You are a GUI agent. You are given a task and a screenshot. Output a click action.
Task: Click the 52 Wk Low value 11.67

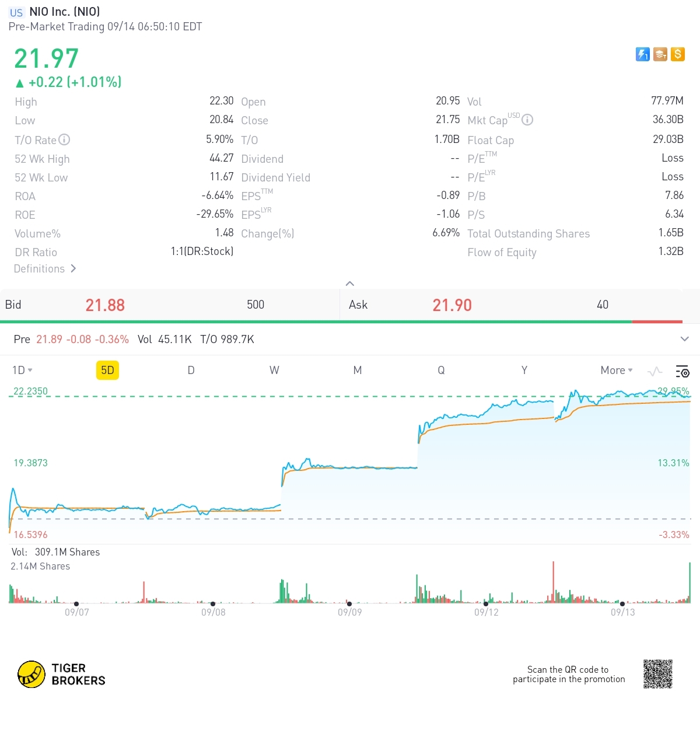(x=221, y=177)
